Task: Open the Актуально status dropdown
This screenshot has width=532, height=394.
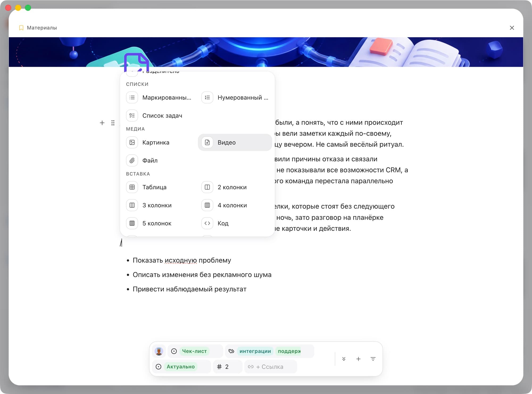Action: tap(181, 367)
